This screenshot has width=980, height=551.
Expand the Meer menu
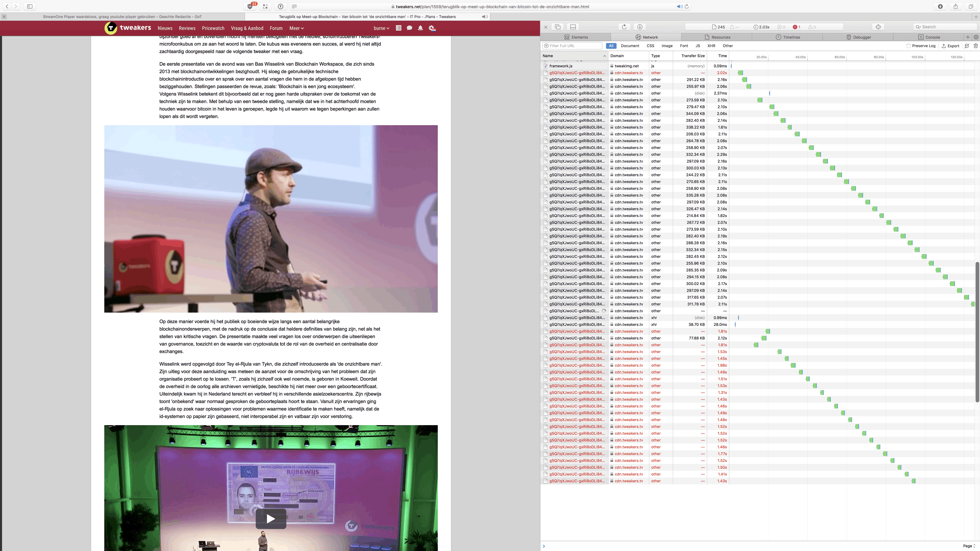[x=296, y=28]
